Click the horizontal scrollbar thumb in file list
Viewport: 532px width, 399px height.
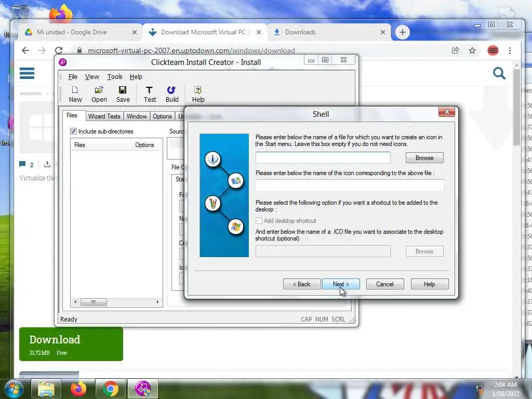(94, 302)
